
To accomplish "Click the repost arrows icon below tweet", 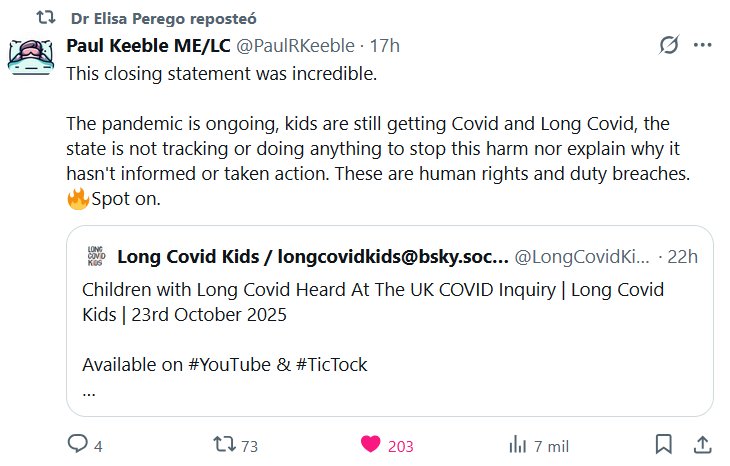I will 227,445.
